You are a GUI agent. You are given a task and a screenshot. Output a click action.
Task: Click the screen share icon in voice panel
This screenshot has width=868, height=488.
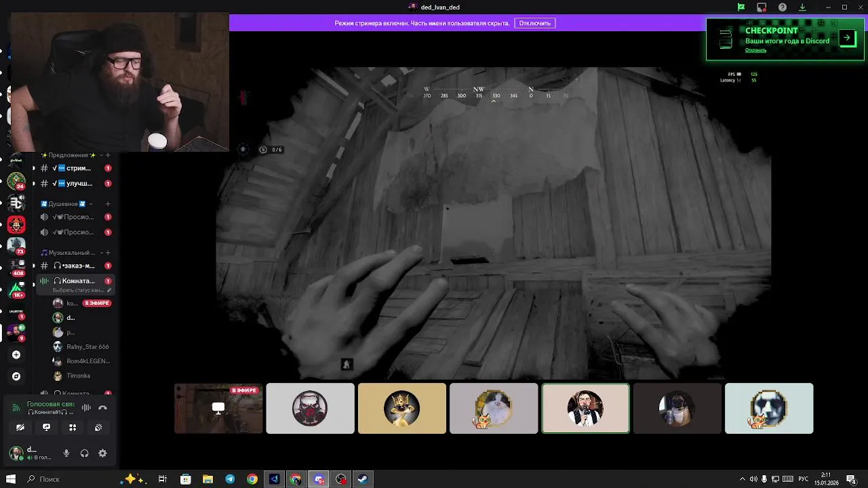point(46,427)
